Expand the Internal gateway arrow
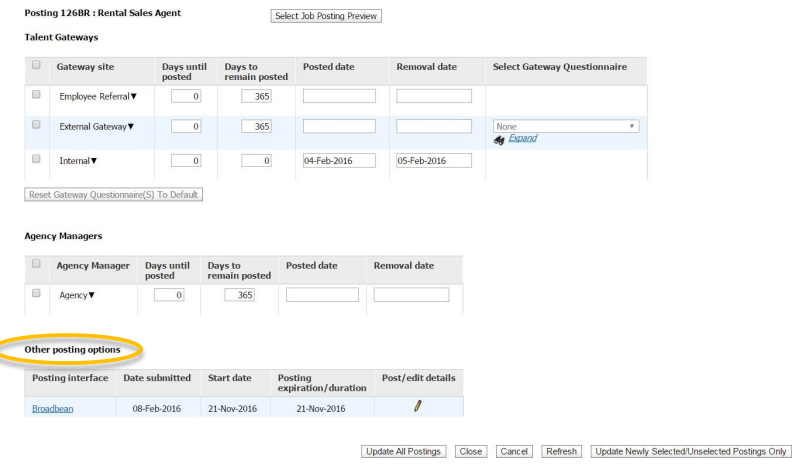The height and width of the screenshot is (471, 795). pyautogui.click(x=94, y=161)
